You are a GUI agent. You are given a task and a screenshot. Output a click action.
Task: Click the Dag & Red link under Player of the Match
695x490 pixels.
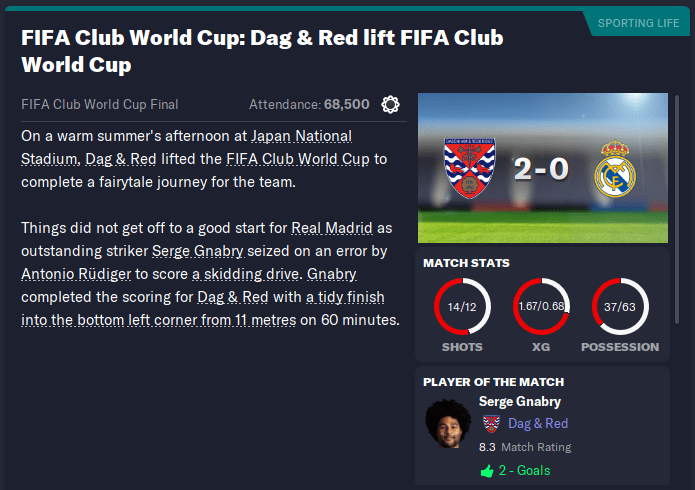coord(537,423)
